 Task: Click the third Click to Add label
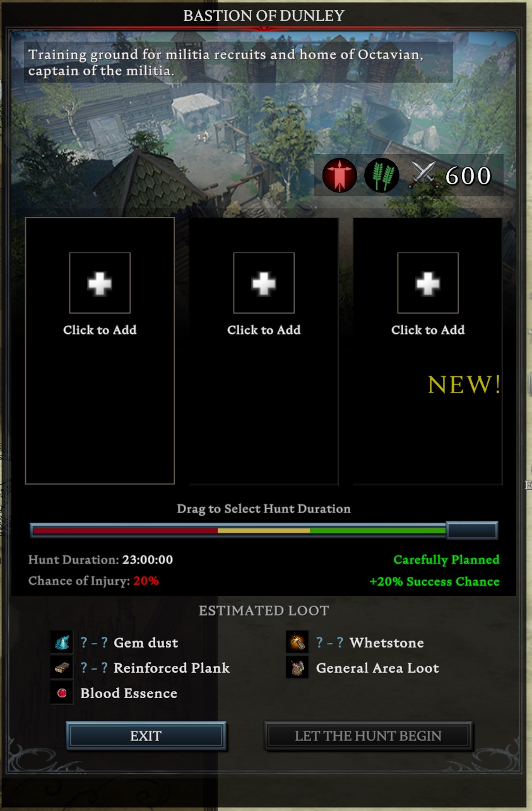tap(428, 330)
